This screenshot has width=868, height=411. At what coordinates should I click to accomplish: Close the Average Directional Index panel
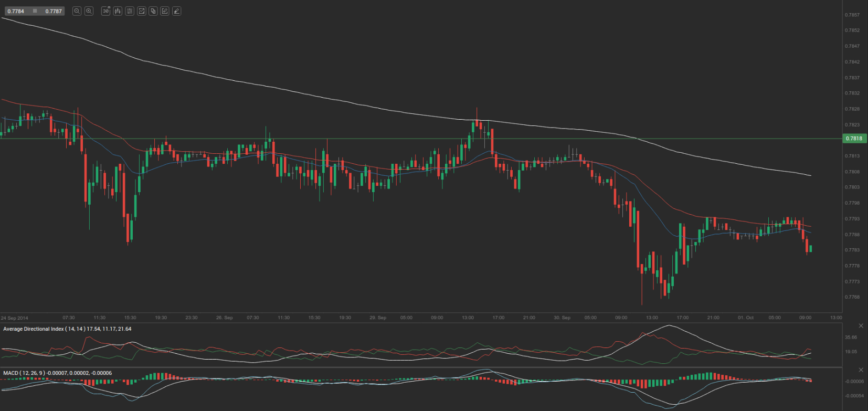pos(861,326)
